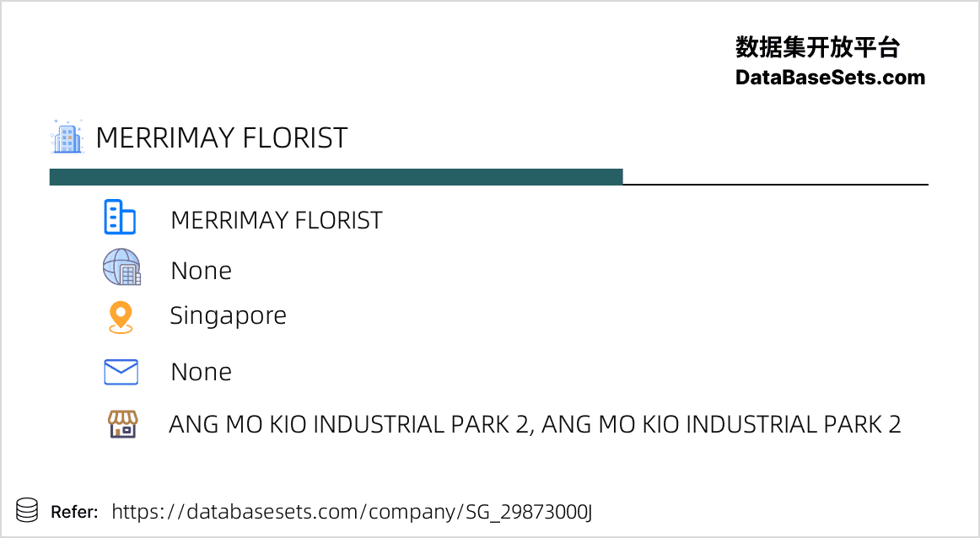
Task: Select the globe website icon
Action: [x=122, y=267]
